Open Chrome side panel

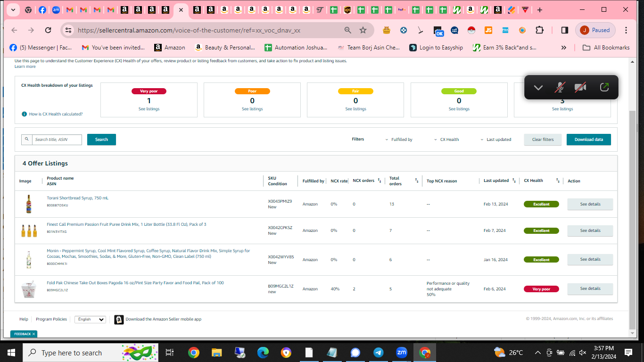click(x=565, y=30)
